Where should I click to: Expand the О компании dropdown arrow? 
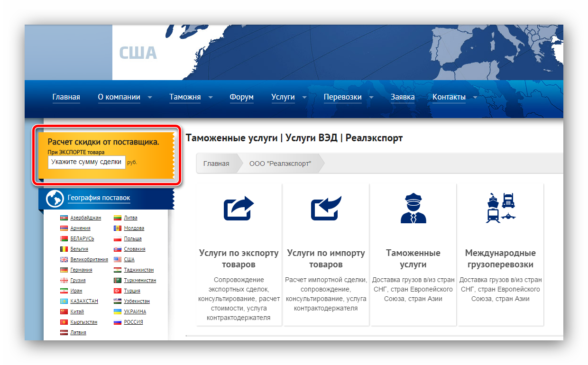click(x=150, y=98)
